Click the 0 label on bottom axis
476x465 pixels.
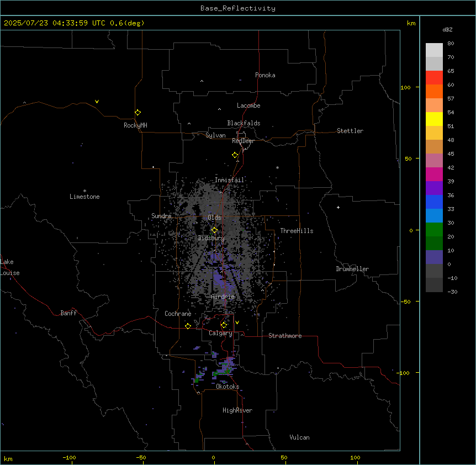[x=213, y=457]
